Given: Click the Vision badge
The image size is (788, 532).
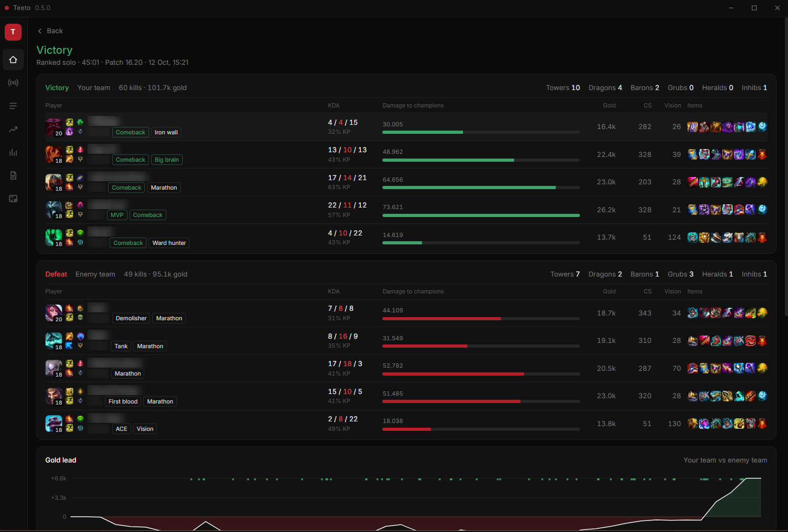Looking at the screenshot, I should tap(145, 429).
